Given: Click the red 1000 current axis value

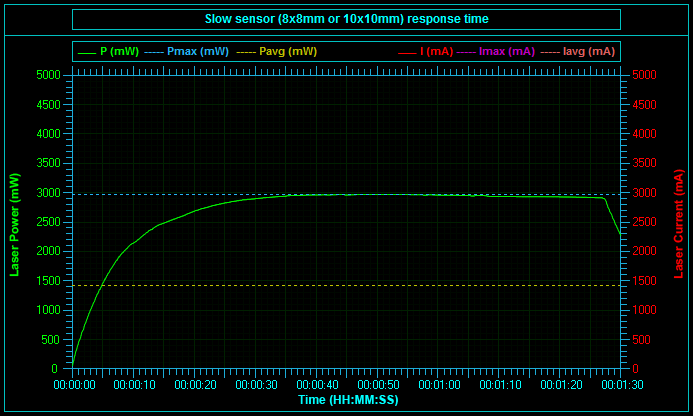Looking at the screenshot, I should coord(644,310).
